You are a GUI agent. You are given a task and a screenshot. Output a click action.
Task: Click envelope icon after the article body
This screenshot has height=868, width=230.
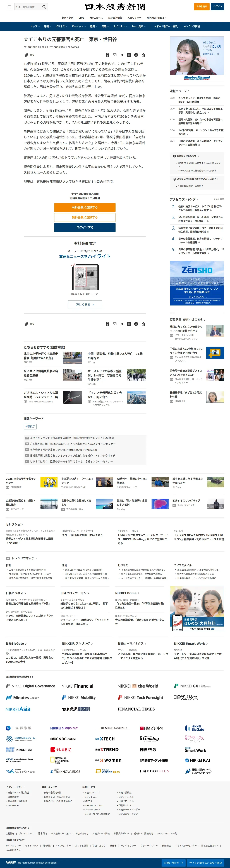pyautogui.click(x=115, y=324)
